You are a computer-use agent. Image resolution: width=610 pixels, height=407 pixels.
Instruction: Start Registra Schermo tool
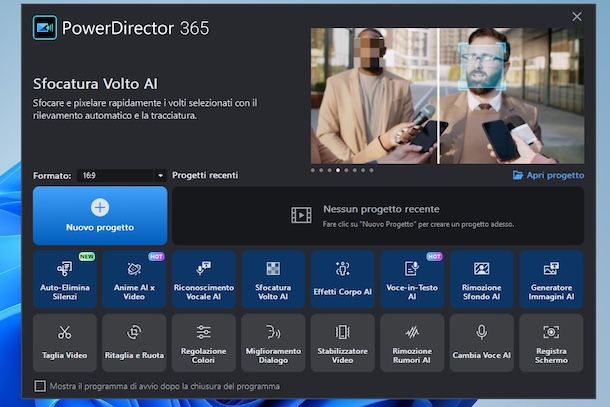[551, 343]
